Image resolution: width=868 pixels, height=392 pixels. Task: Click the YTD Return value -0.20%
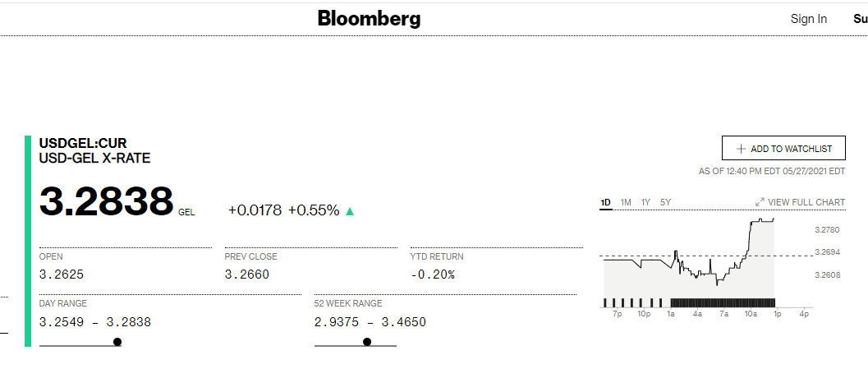[x=433, y=274]
